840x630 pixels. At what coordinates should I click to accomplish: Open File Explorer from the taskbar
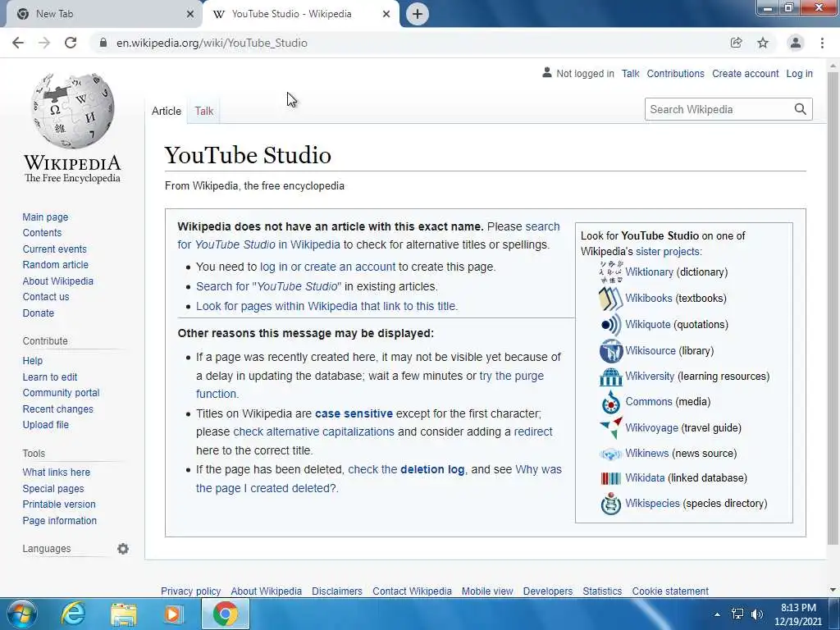pos(123,614)
